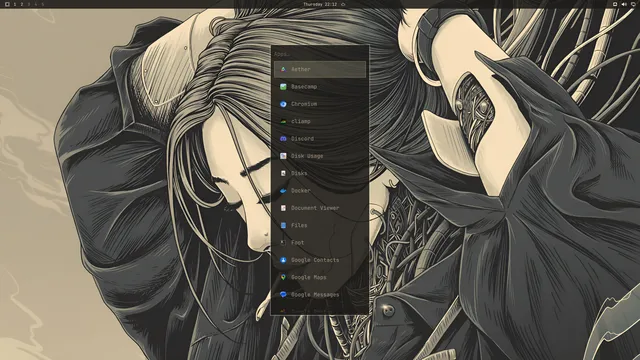Open the Disk Usage app entry
This screenshot has height=360, width=640.
click(320, 156)
